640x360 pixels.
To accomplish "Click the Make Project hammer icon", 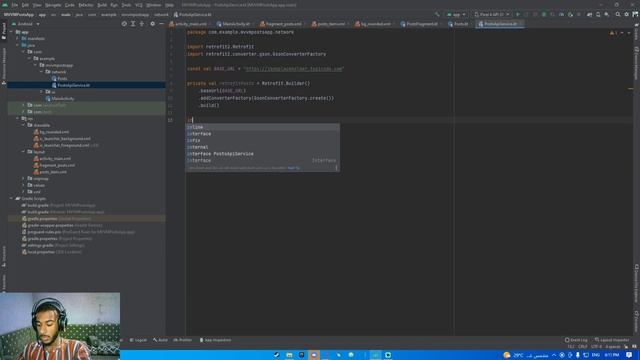I will [437, 14].
